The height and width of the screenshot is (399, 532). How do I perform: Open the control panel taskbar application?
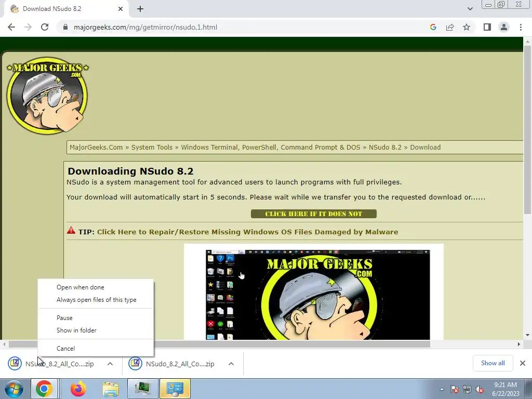[x=175, y=389]
